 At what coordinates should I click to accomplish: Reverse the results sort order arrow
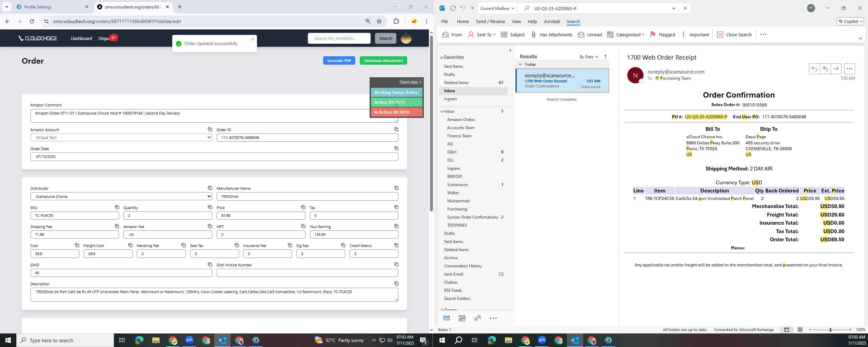605,57
